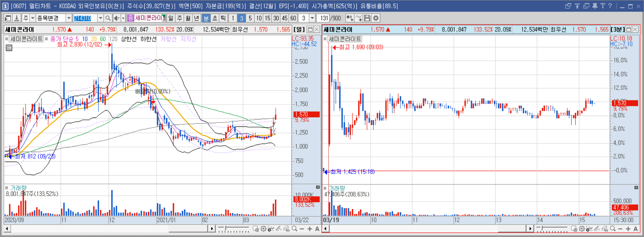
Task: Click the speaker sound icon in toolbar
Action: click(x=116, y=18)
